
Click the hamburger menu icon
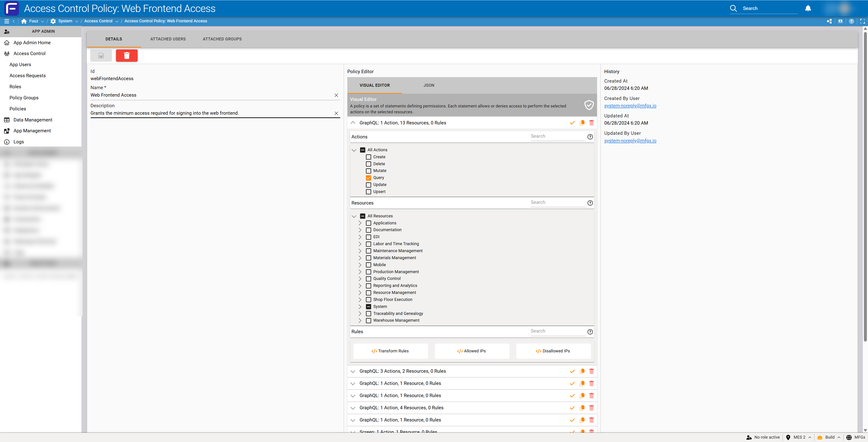pos(6,21)
